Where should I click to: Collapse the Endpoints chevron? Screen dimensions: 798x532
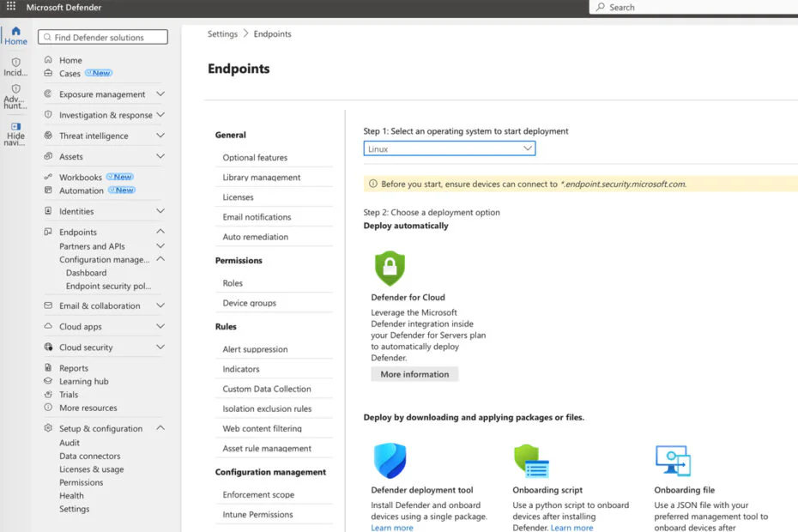(160, 232)
